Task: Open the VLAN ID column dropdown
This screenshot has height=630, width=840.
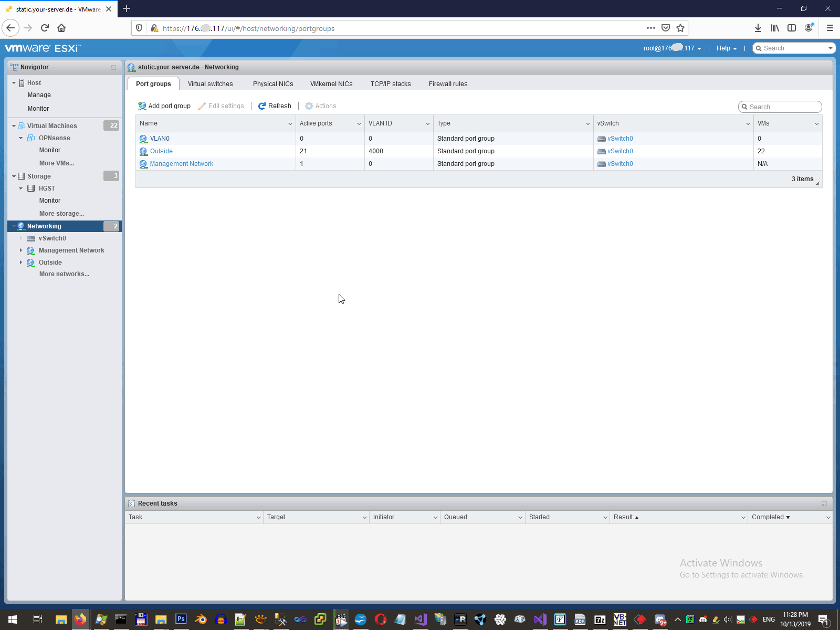Action: point(428,124)
